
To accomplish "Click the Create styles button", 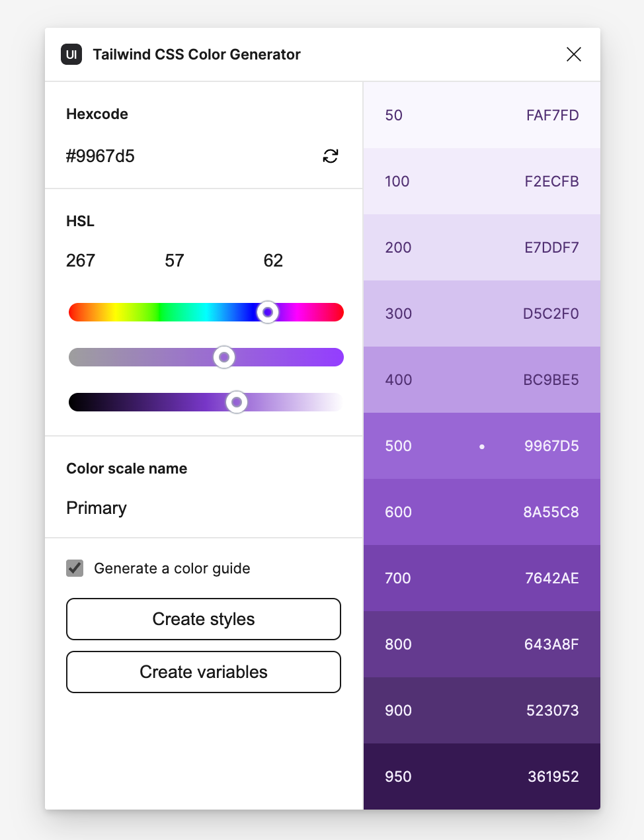I will [x=203, y=619].
